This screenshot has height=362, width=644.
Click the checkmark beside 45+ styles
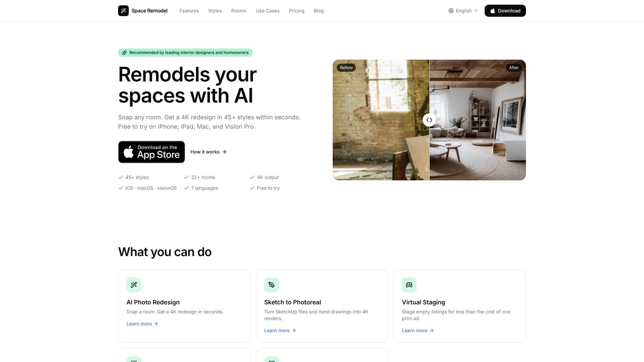coord(121,177)
